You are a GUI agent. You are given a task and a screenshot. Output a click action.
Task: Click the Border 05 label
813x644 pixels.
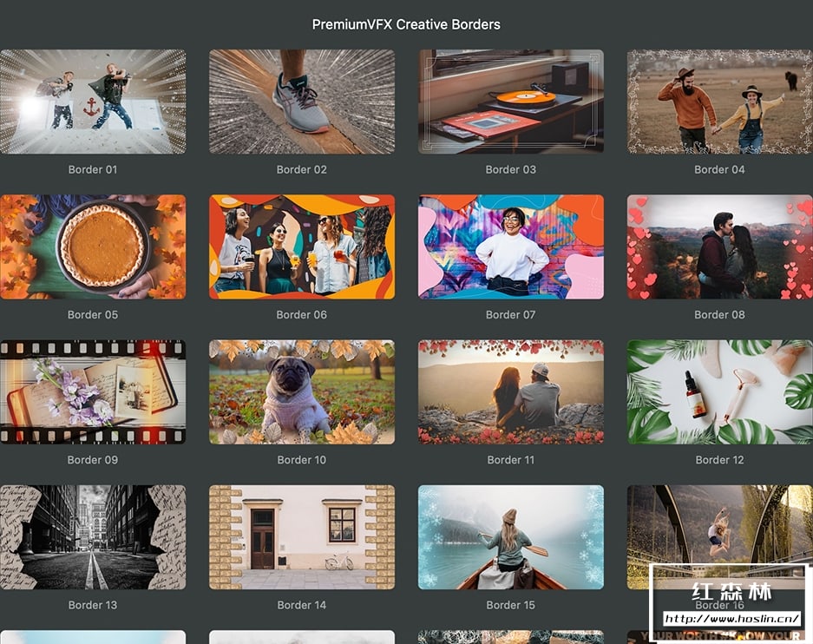point(93,315)
